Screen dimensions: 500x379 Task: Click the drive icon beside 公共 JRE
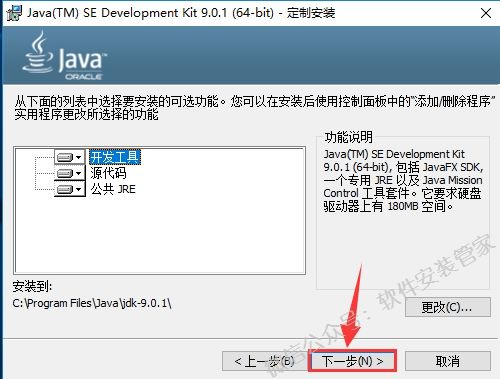coord(65,189)
